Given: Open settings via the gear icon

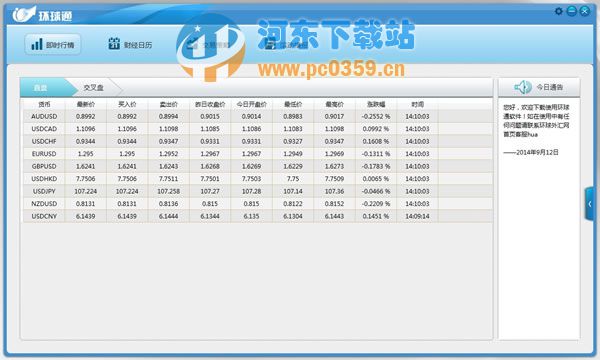Looking at the screenshot, I should click(558, 11).
